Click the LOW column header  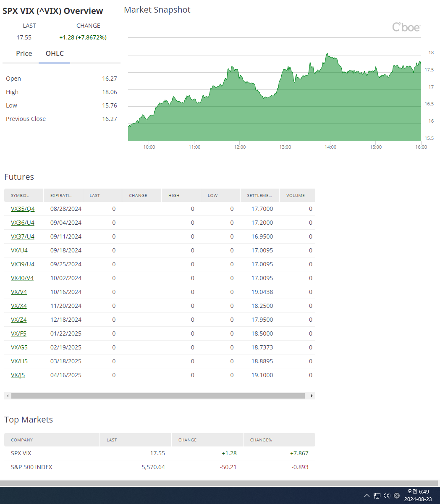[x=220, y=195]
